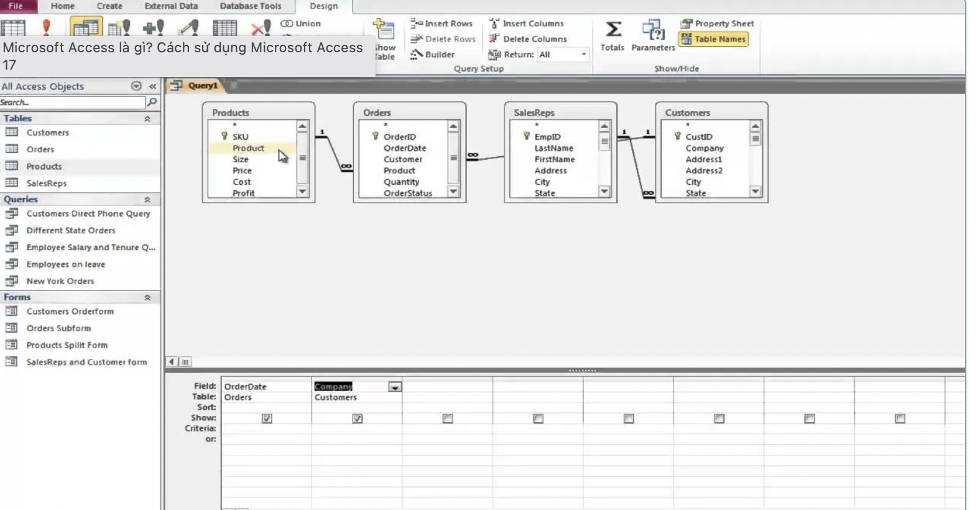
Task: Choose the Update query icon
Action: [188, 27]
